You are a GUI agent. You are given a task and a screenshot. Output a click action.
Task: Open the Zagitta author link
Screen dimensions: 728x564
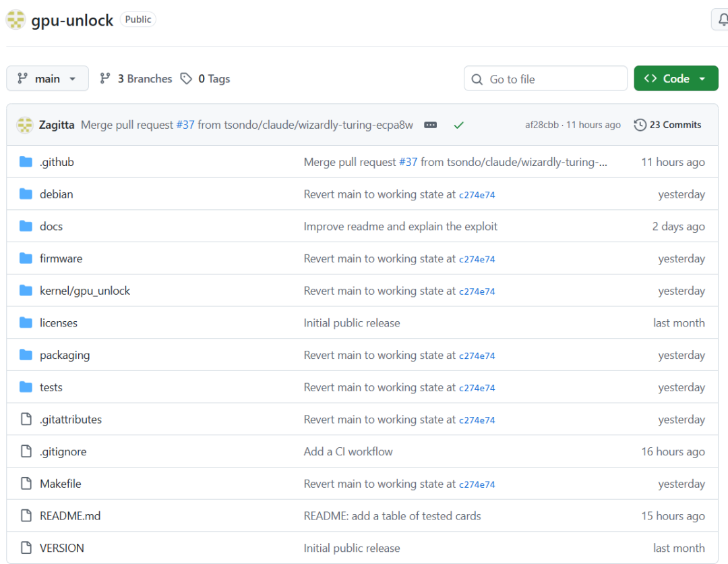click(x=57, y=125)
